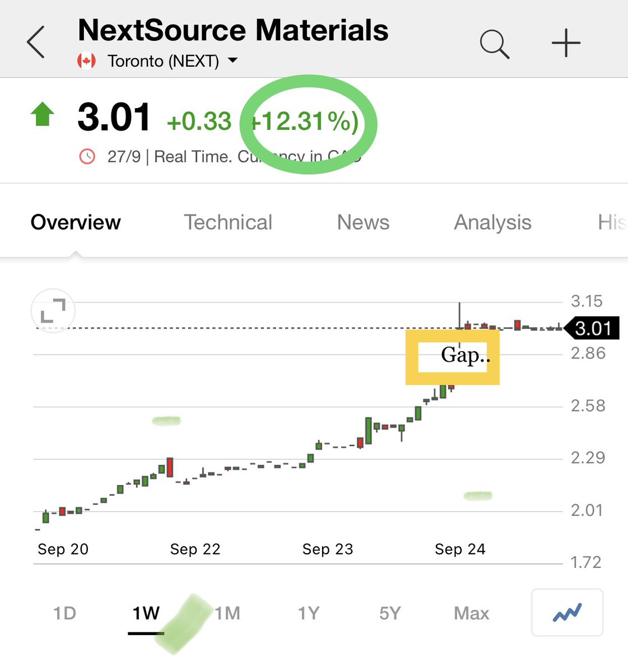Open the News tab

point(363,222)
